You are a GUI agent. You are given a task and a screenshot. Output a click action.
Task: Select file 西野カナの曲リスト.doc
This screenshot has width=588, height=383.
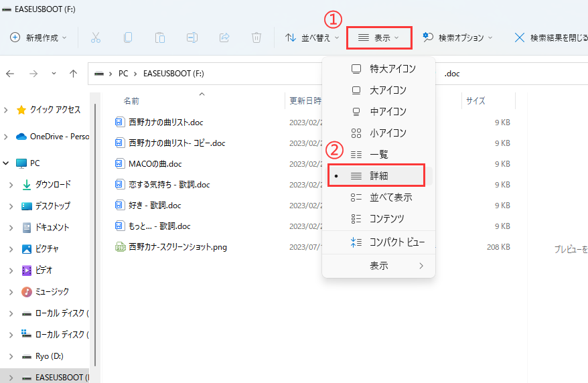(165, 122)
